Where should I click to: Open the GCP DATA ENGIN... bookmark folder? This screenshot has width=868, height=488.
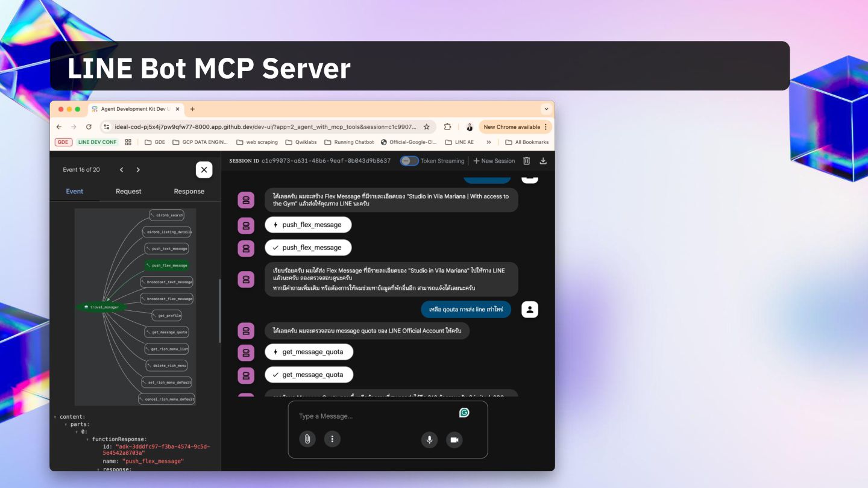[x=200, y=142]
